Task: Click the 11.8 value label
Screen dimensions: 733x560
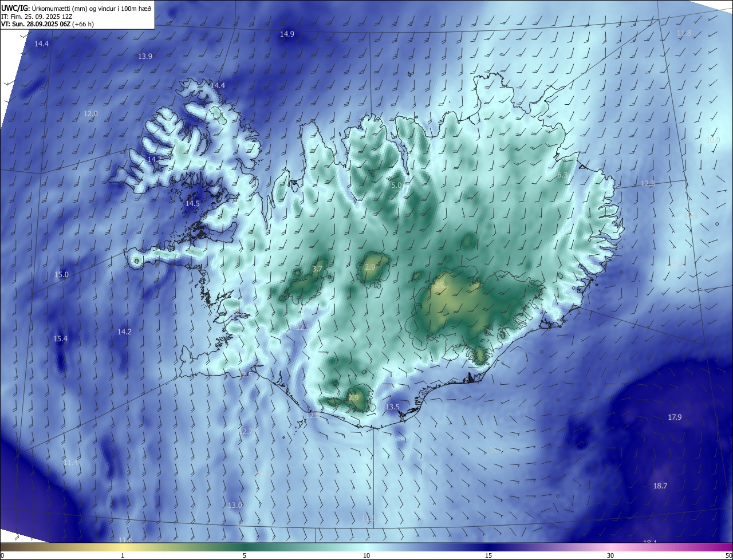Action: [x=684, y=33]
